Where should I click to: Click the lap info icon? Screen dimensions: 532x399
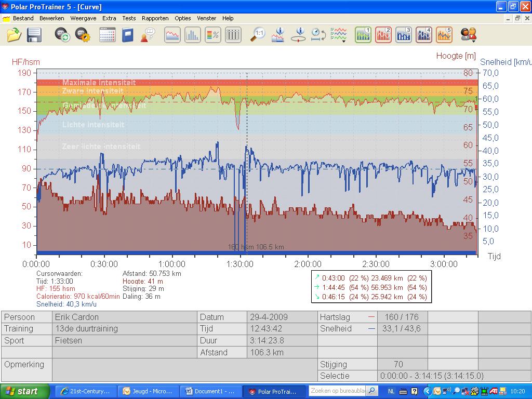pyautogui.click(x=298, y=35)
